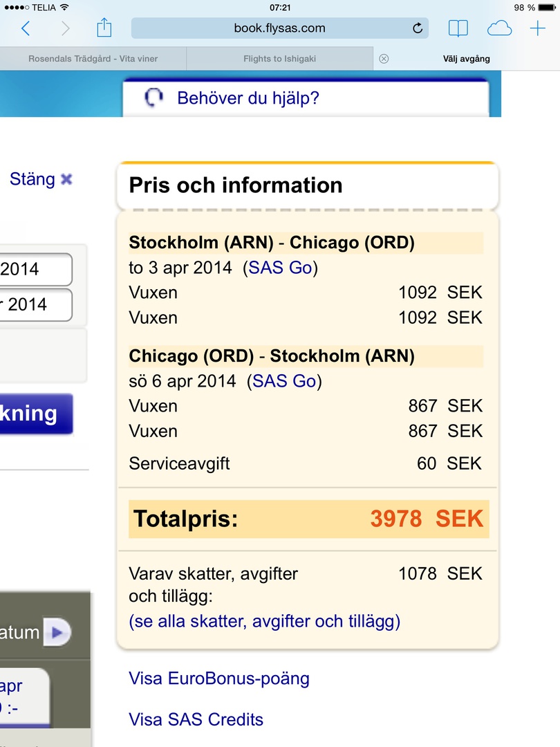The height and width of the screenshot is (747, 560).
Task: Tap the Safari back arrow
Action: [26, 28]
